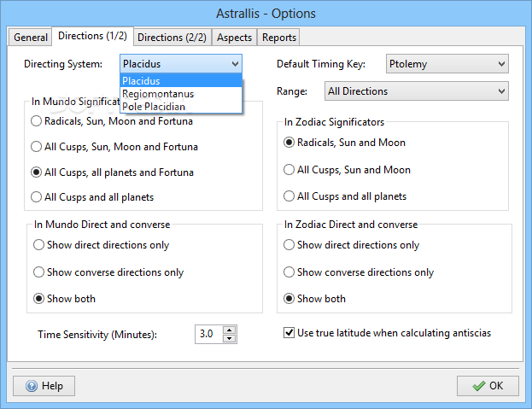Open the General tab
Image resolution: width=532 pixels, height=409 pixels.
tap(30, 38)
